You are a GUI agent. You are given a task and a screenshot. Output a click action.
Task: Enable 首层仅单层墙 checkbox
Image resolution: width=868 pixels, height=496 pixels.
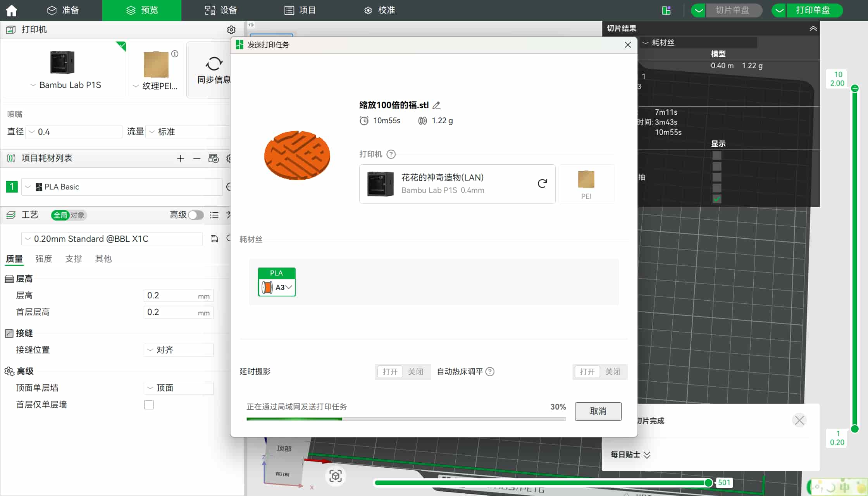coord(149,405)
